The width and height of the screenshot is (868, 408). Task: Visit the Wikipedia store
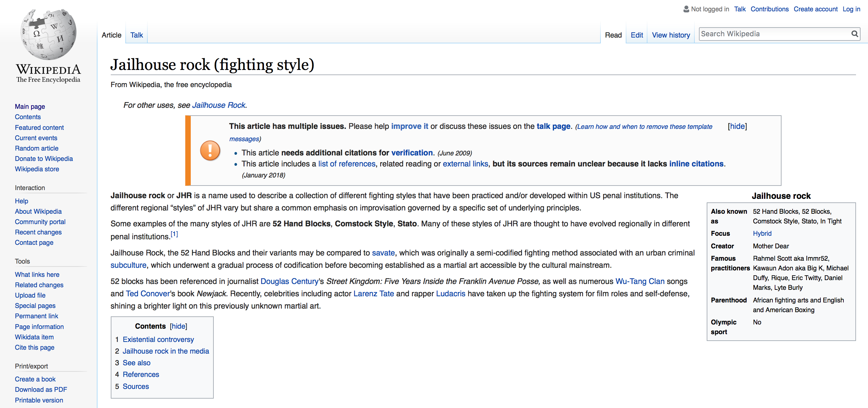[x=37, y=169]
